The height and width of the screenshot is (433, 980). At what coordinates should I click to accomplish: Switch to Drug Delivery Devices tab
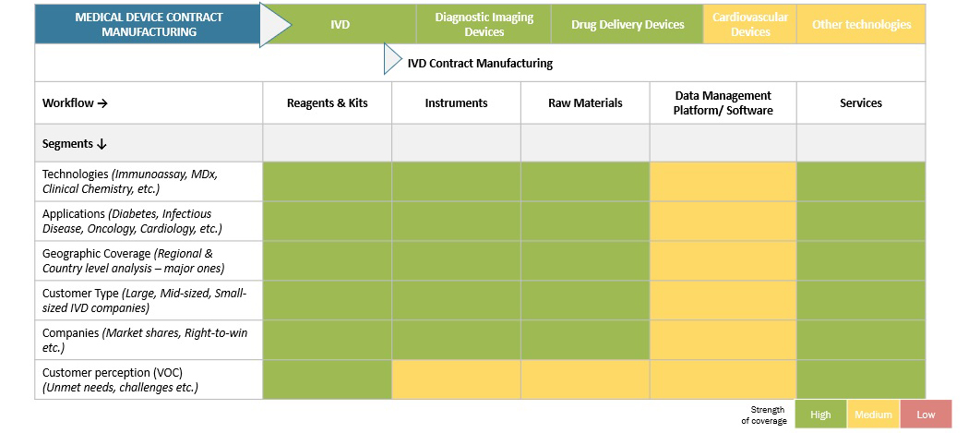click(627, 25)
